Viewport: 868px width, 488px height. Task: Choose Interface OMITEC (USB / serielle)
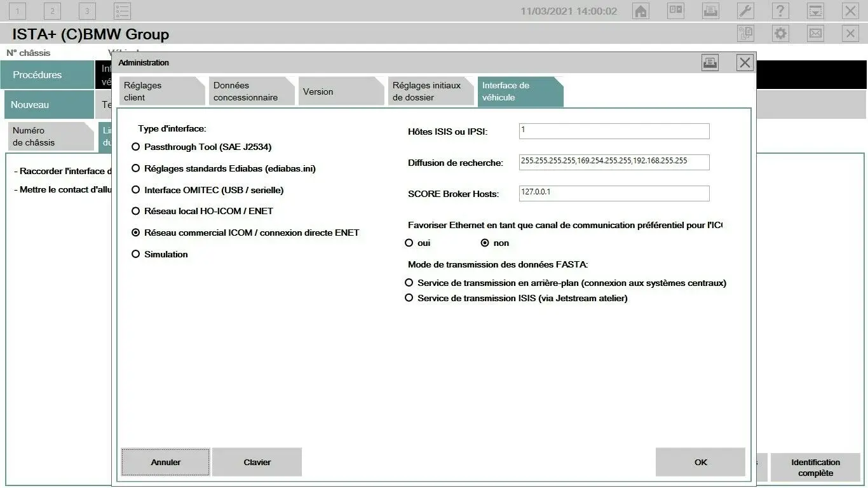pyautogui.click(x=135, y=190)
